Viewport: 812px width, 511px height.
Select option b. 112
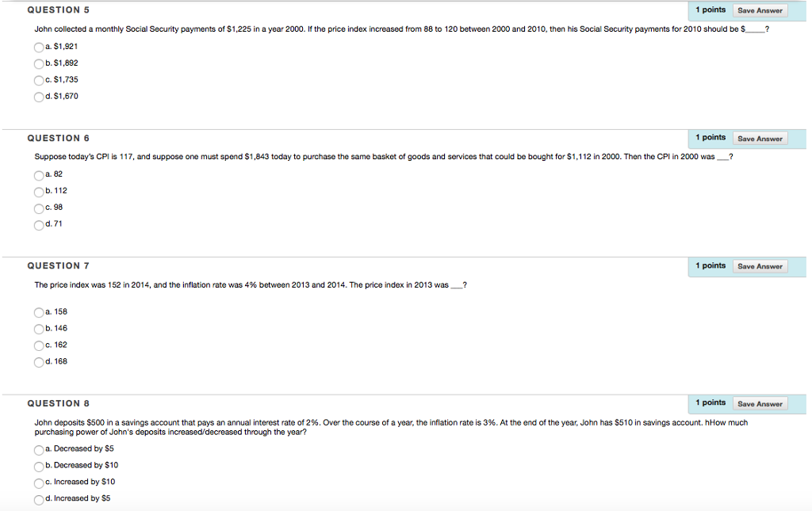coord(38,191)
